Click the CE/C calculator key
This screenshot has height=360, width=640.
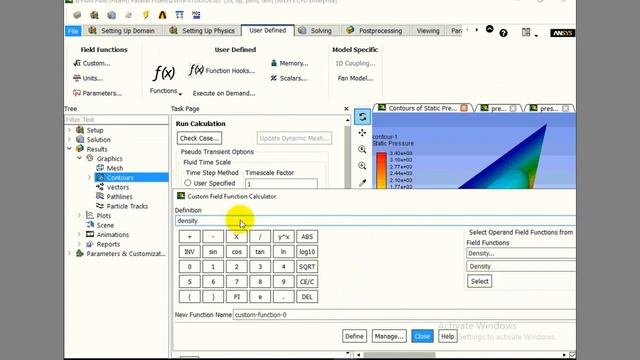[x=307, y=282]
